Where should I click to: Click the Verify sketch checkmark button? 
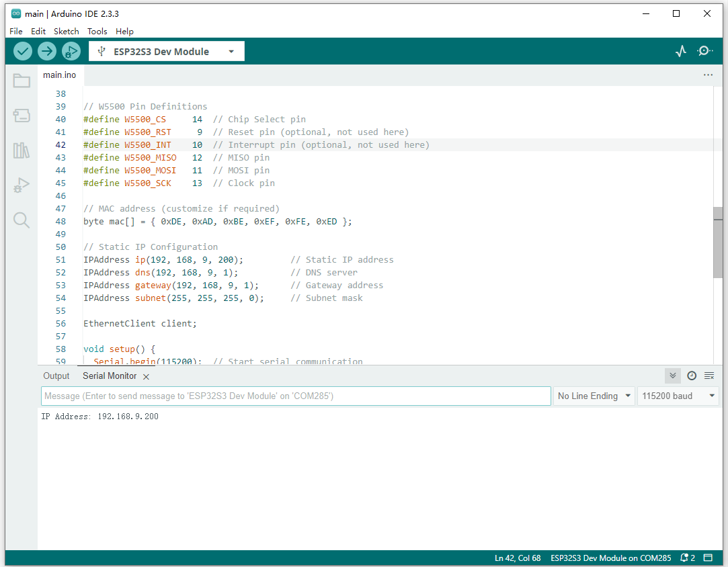point(23,51)
